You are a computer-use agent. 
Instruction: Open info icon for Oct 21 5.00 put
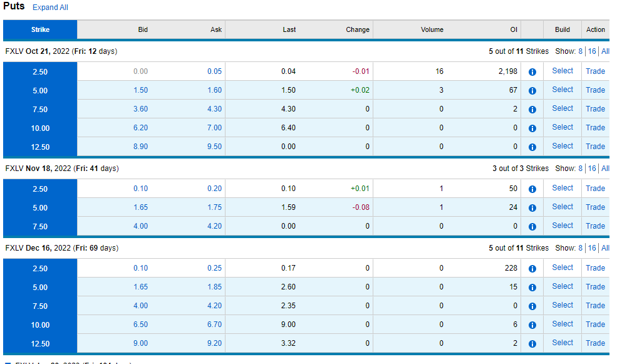click(532, 91)
